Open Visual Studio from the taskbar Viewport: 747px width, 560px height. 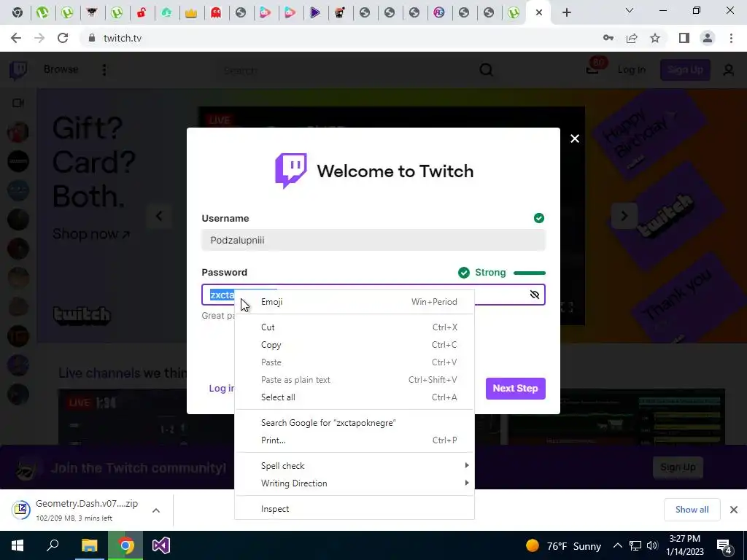click(x=161, y=545)
